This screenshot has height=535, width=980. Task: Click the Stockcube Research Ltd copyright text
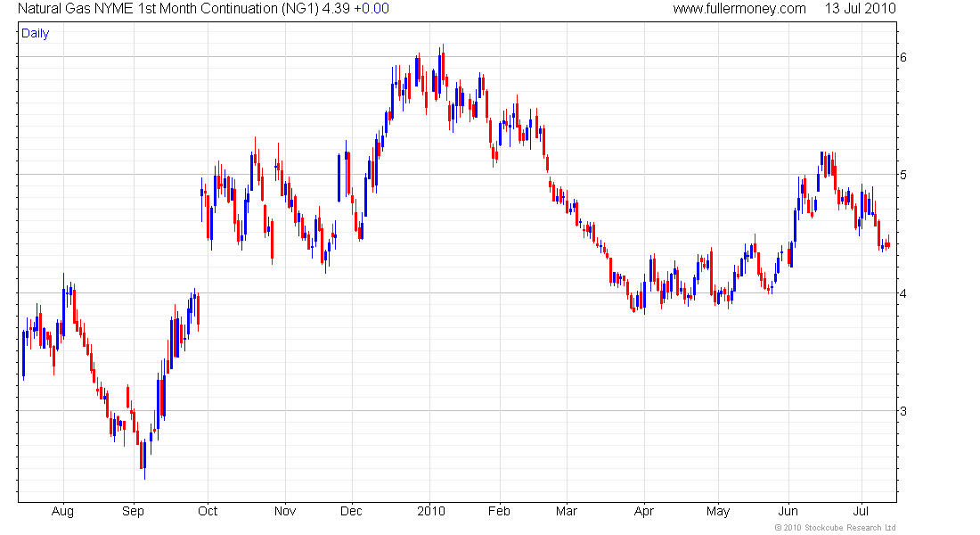tap(835, 528)
